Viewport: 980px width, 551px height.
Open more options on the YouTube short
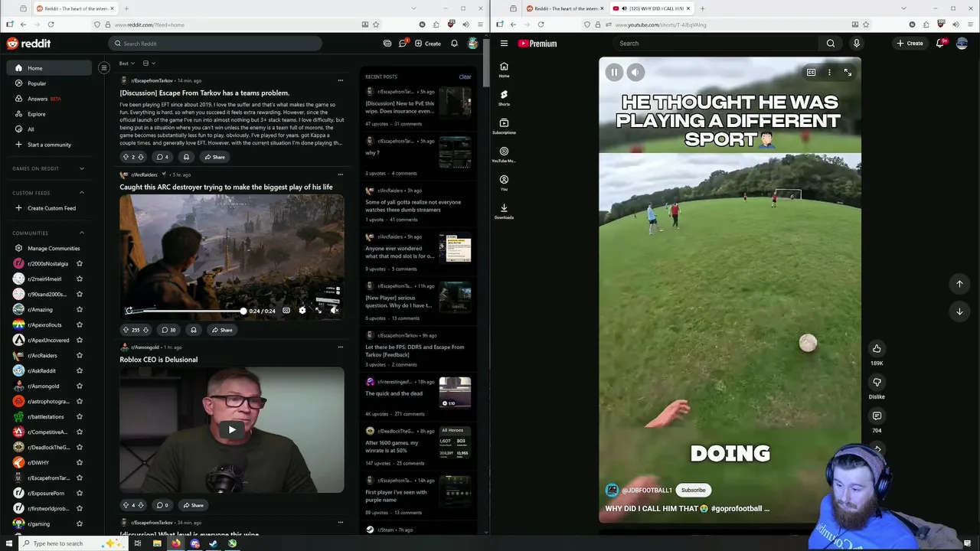829,73
